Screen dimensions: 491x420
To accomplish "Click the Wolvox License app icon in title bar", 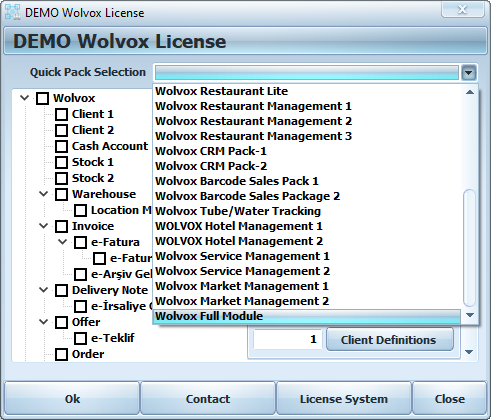I will (x=13, y=12).
